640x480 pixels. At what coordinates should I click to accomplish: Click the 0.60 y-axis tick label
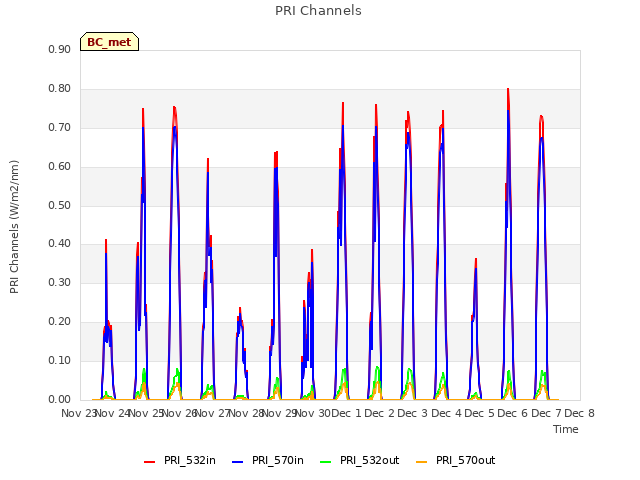[x=60, y=167]
